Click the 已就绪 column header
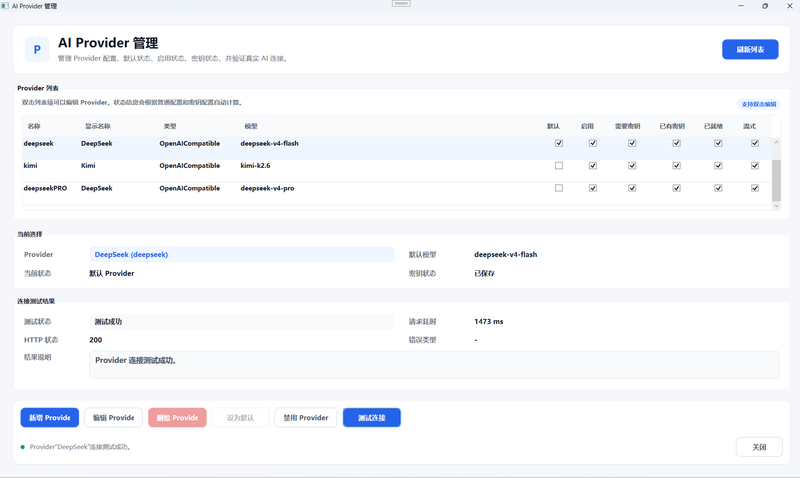 pos(713,126)
